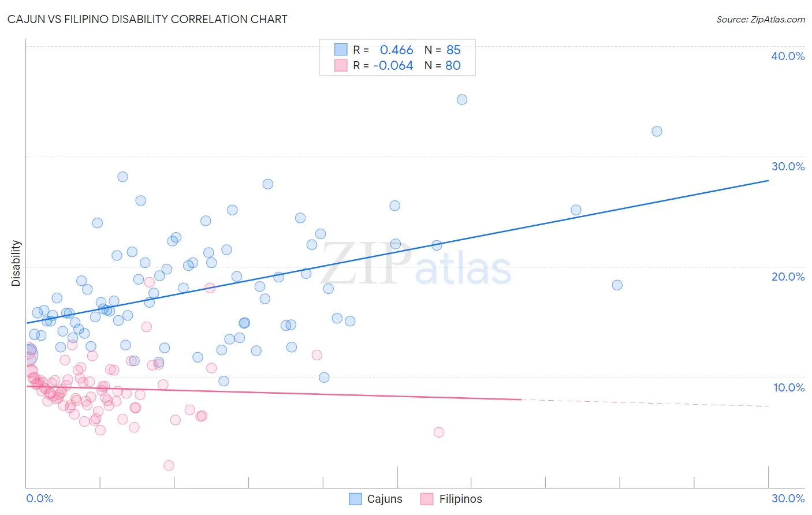Click the blue Cajuns swatch in bottom legend
Viewport: 812px width, 515px height.
pyautogui.click(x=356, y=499)
